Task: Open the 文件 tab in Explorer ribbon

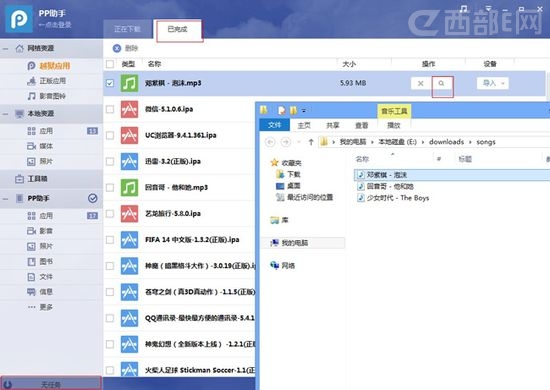Action: coord(275,125)
